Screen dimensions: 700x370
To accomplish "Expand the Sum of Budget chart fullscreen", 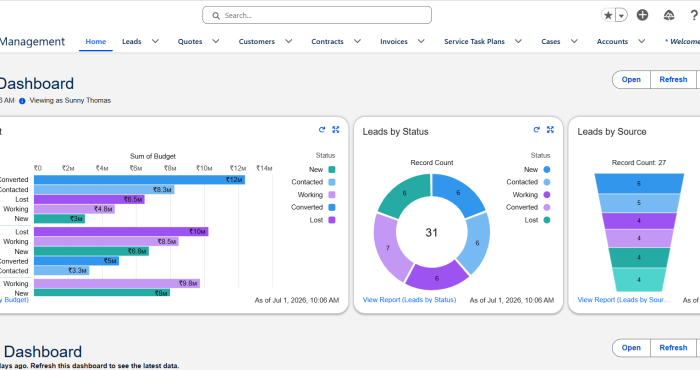I will tap(336, 130).
